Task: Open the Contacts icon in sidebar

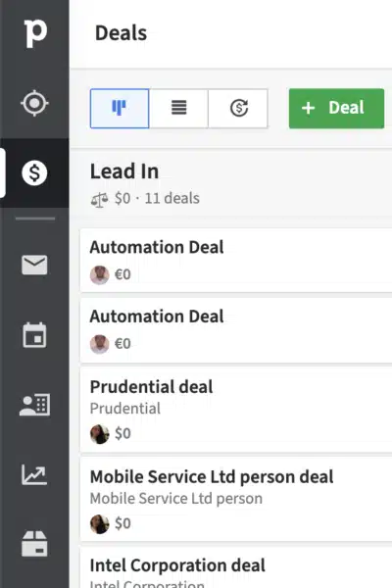Action: (34, 405)
